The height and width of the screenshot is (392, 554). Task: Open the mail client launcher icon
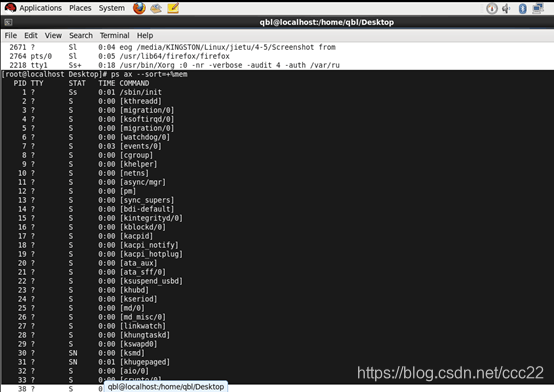[156, 8]
